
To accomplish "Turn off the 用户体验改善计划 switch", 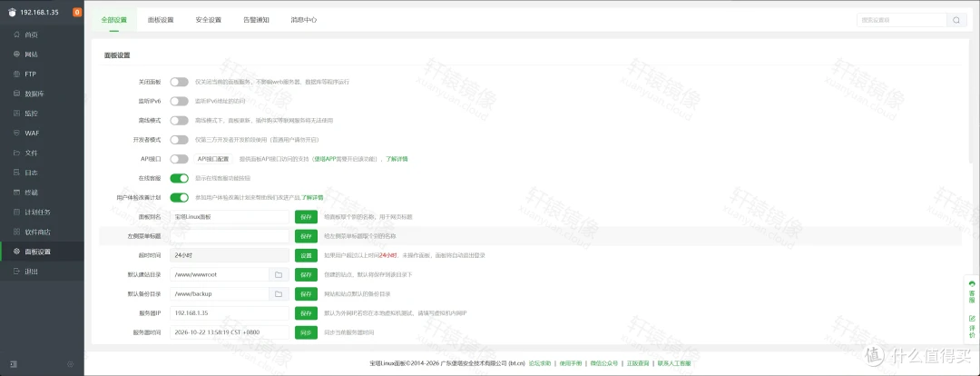I will [x=179, y=198].
